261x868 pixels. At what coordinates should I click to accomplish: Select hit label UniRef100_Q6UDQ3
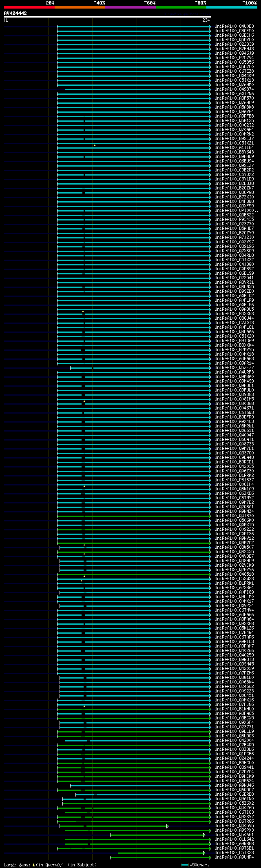pos(234,736)
